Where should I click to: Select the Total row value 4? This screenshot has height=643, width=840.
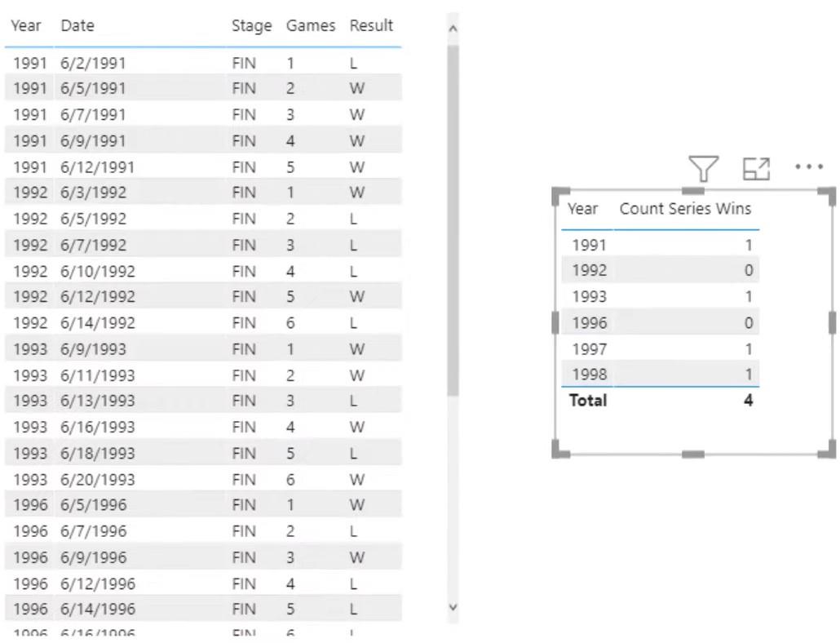point(749,401)
